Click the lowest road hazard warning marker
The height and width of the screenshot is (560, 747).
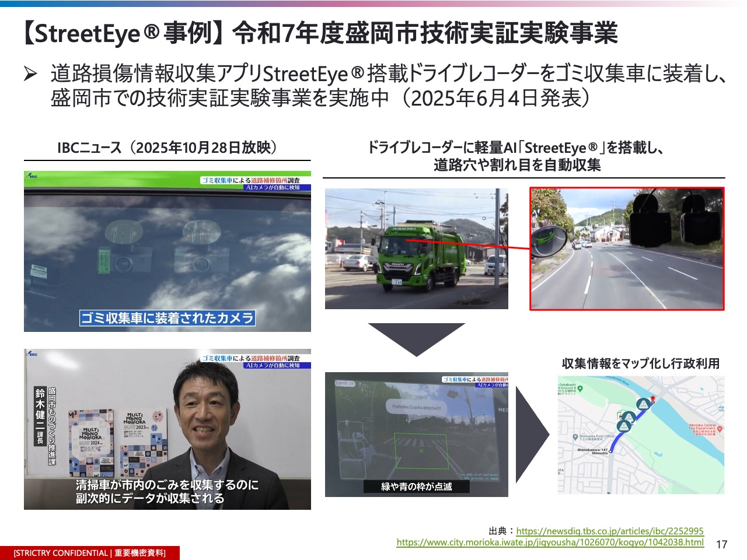coord(624,426)
